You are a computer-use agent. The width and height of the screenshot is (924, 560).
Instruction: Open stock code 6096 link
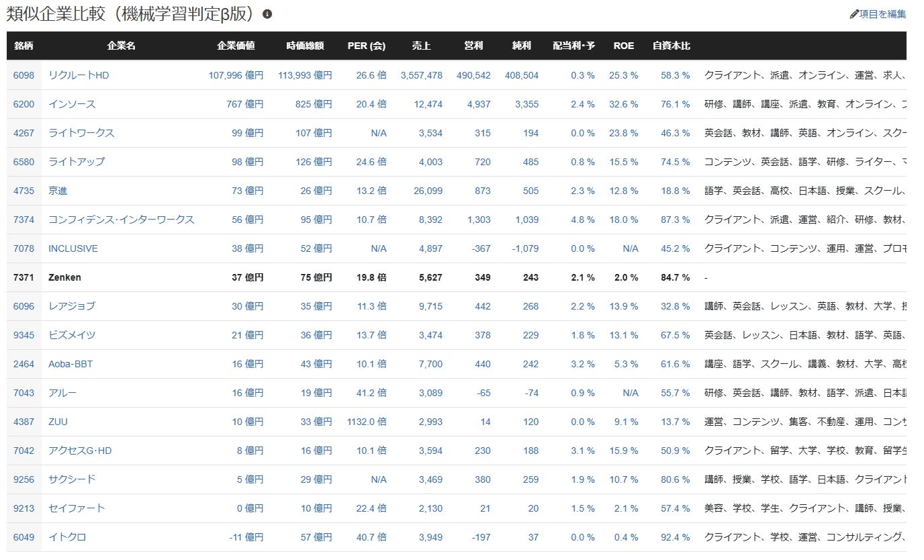pyautogui.click(x=24, y=306)
